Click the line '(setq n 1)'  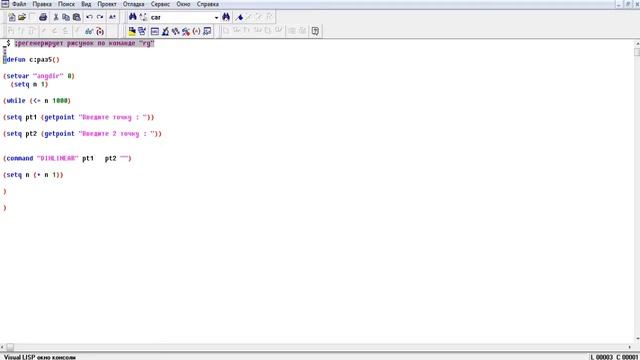tap(29, 84)
